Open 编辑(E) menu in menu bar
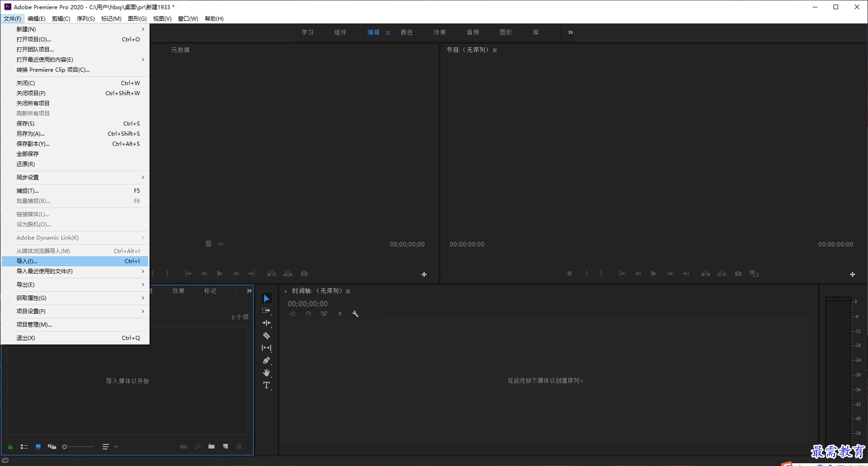 pos(36,19)
